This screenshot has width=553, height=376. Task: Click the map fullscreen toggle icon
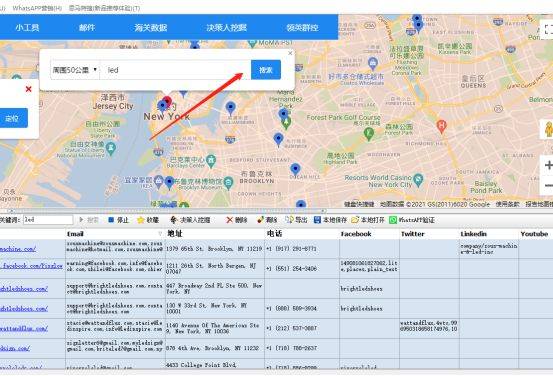tap(548, 29)
